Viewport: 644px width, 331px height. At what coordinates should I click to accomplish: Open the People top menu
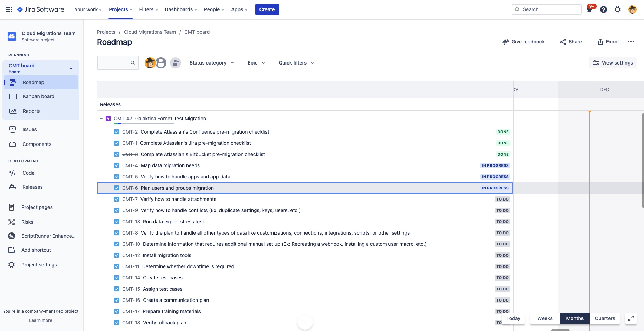pos(214,9)
